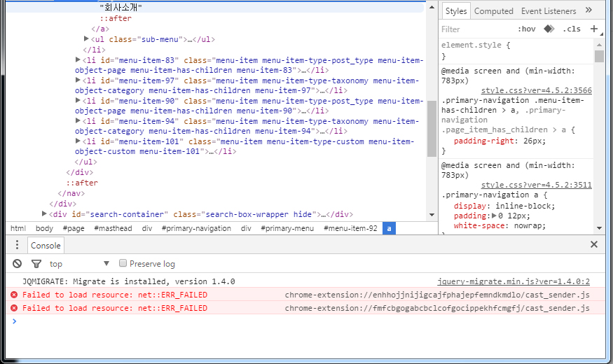Viewport: 613px width, 364px height.
Task: Open the console drawer three-dot menu
Action: (17, 245)
